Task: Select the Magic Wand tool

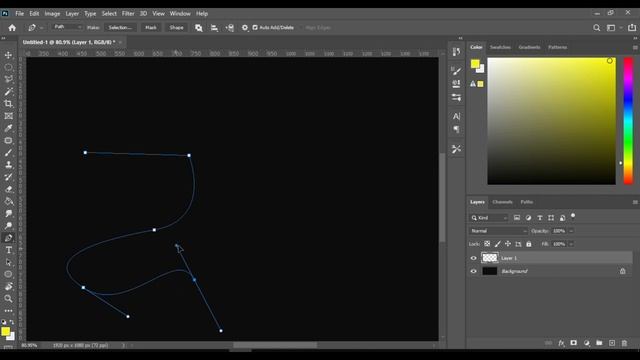Action: tap(8, 91)
